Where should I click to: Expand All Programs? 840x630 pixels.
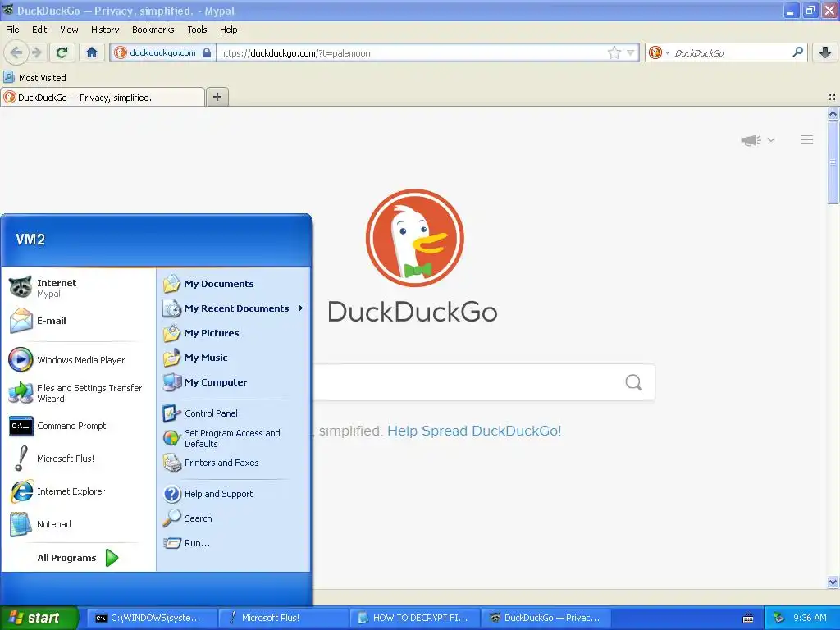(78, 558)
